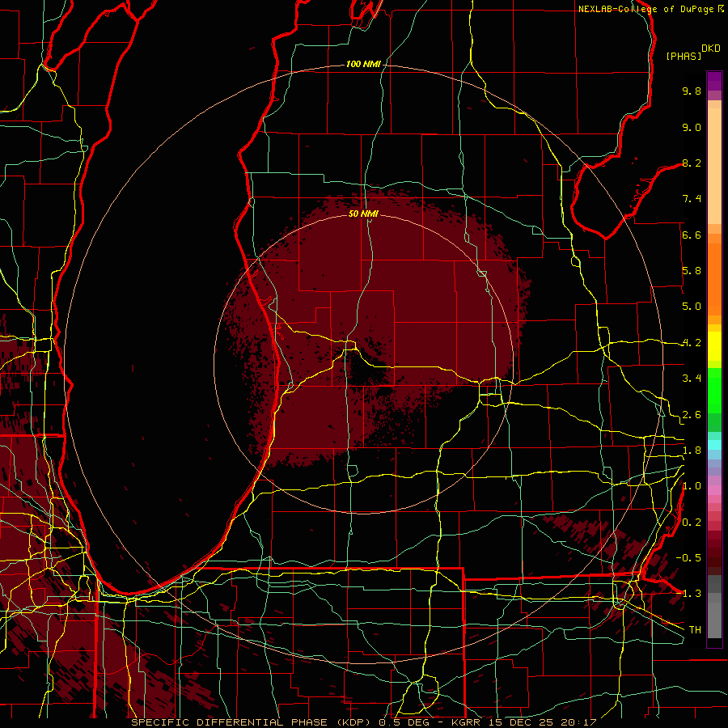
Task: Click the 1.3 scale value near the bottom
Action: (x=692, y=594)
